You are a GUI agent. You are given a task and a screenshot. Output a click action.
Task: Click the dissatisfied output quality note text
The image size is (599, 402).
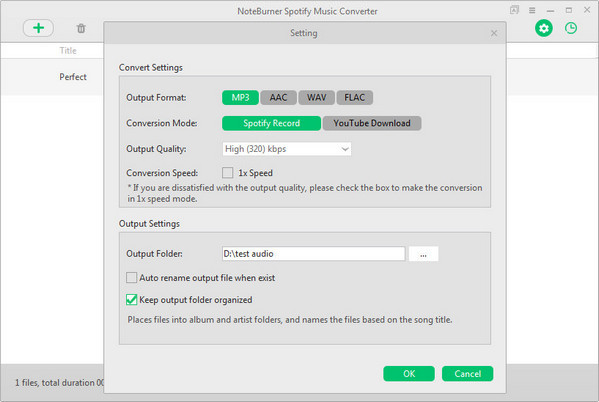click(304, 193)
